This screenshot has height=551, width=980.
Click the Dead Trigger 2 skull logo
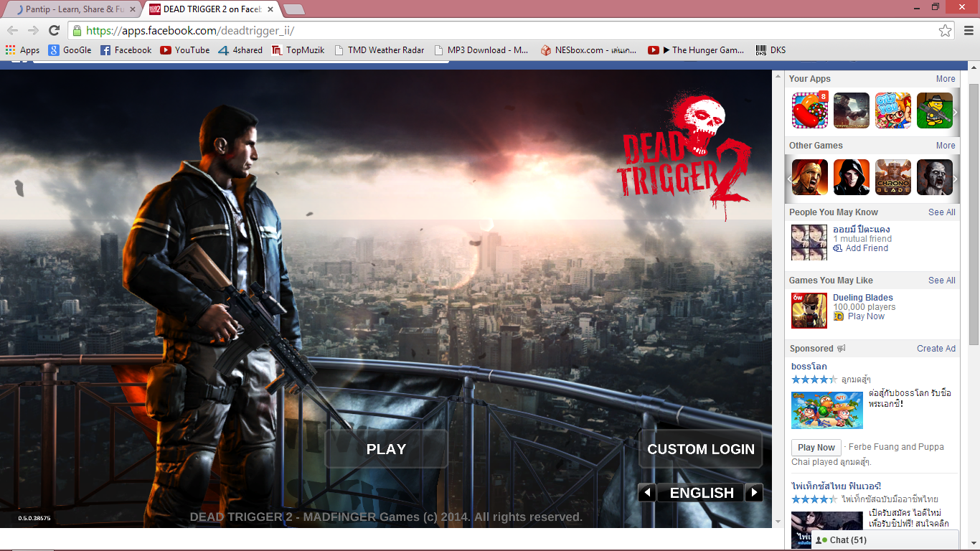point(684,156)
